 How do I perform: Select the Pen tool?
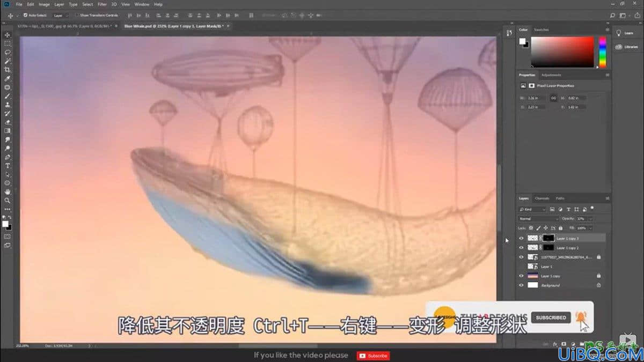pos(8,157)
